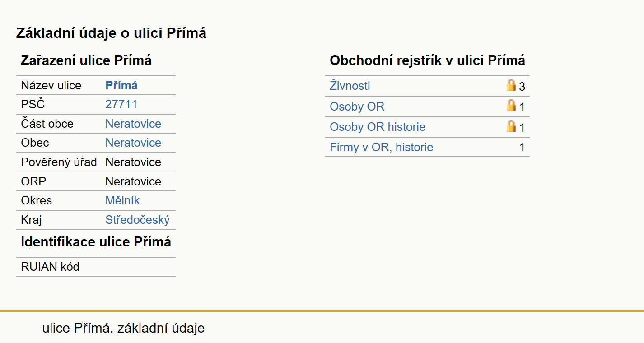This screenshot has width=644, height=343.
Task: Open the Osoby OR link
Action: [x=357, y=107]
